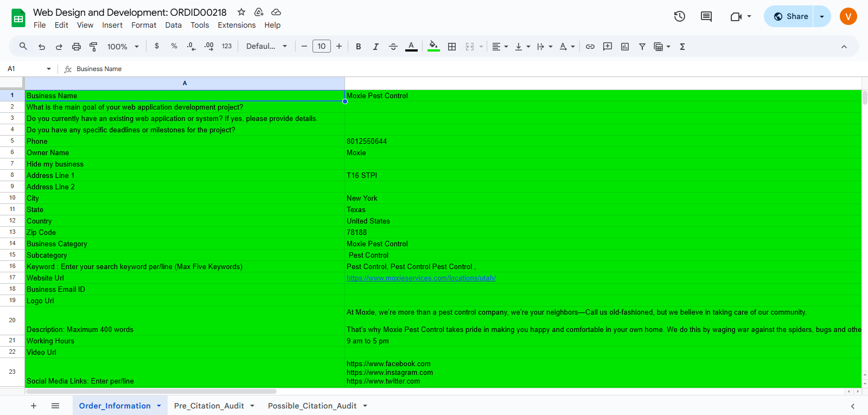Select the Moxie Pest Control cell in row 1
Viewport: 868px width, 415px height.
(603, 95)
